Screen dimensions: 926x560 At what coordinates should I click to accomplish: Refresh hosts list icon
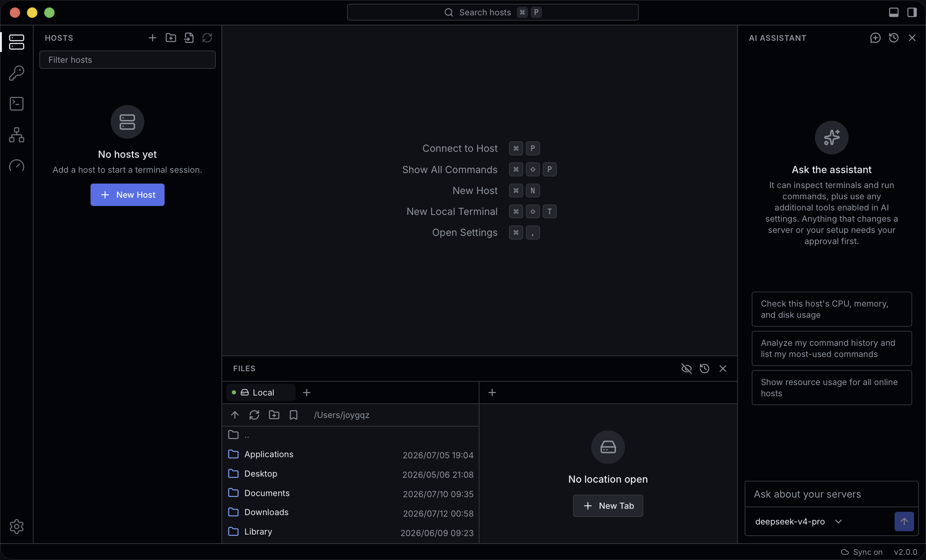coord(207,38)
